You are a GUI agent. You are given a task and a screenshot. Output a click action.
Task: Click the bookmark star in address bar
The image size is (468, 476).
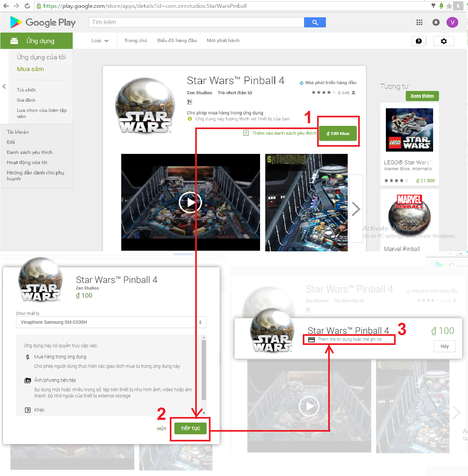tap(449, 6)
